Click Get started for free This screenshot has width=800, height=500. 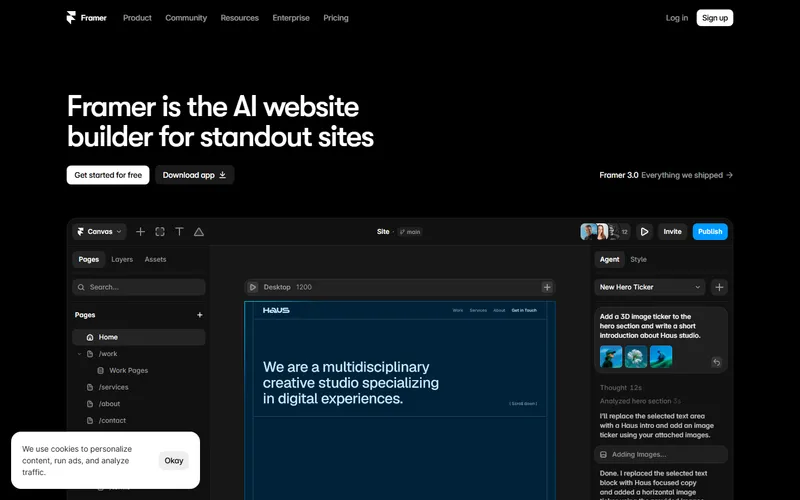point(108,175)
